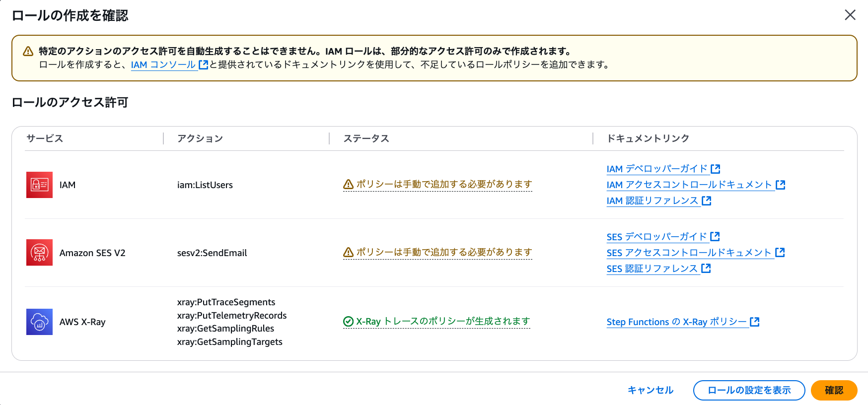Click the AWS X-Ray service name
868x405 pixels.
(82, 322)
